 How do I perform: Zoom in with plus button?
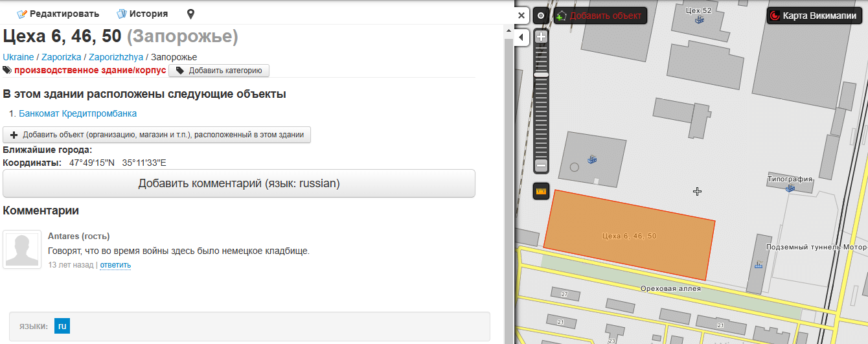pos(542,37)
